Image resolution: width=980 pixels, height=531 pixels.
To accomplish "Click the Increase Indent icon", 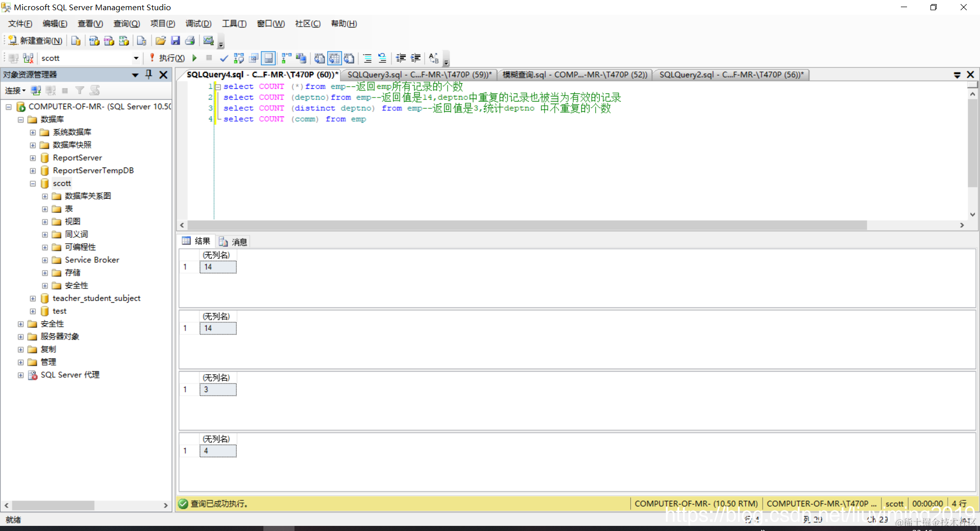I will (416, 58).
